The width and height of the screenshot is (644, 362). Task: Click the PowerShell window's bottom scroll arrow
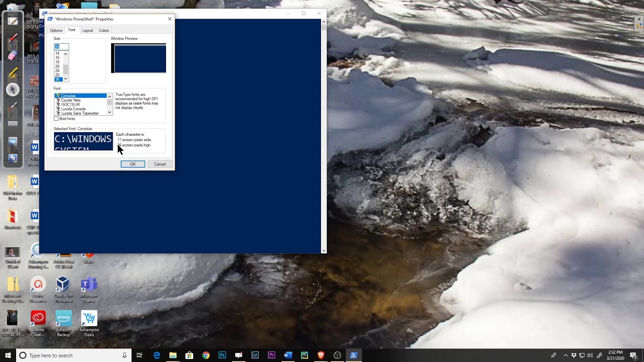324,250
